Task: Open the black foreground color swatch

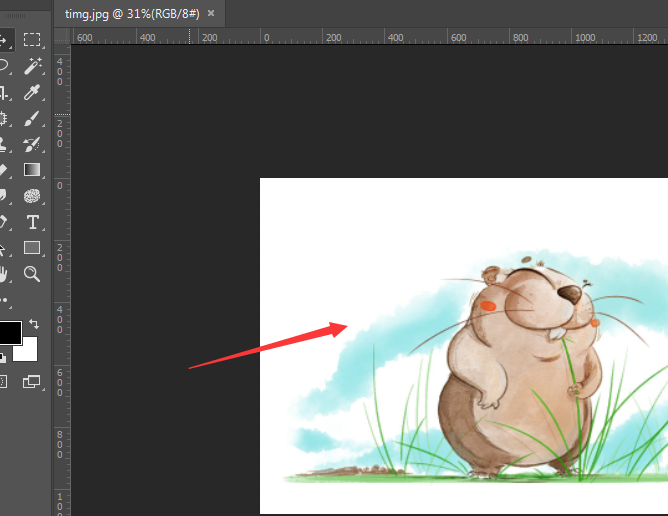Action: [x=8, y=332]
